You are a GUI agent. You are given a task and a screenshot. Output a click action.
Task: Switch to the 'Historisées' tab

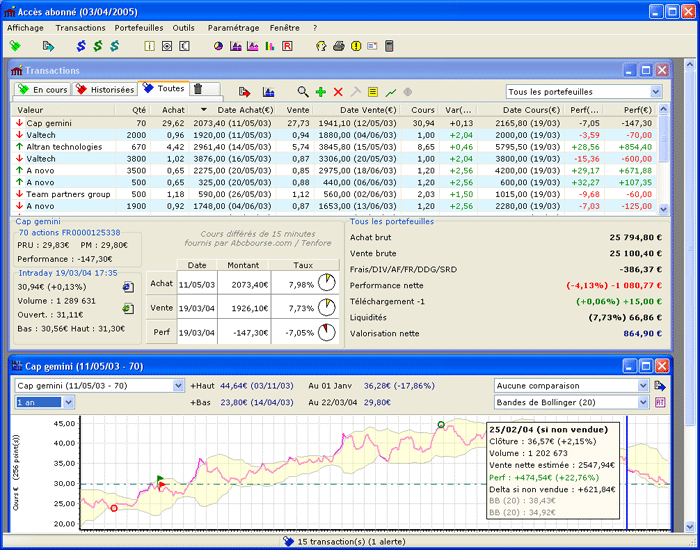(105, 89)
